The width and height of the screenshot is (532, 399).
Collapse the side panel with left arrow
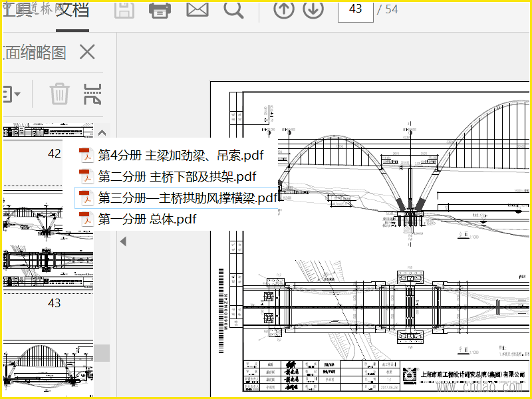pyautogui.click(x=123, y=241)
